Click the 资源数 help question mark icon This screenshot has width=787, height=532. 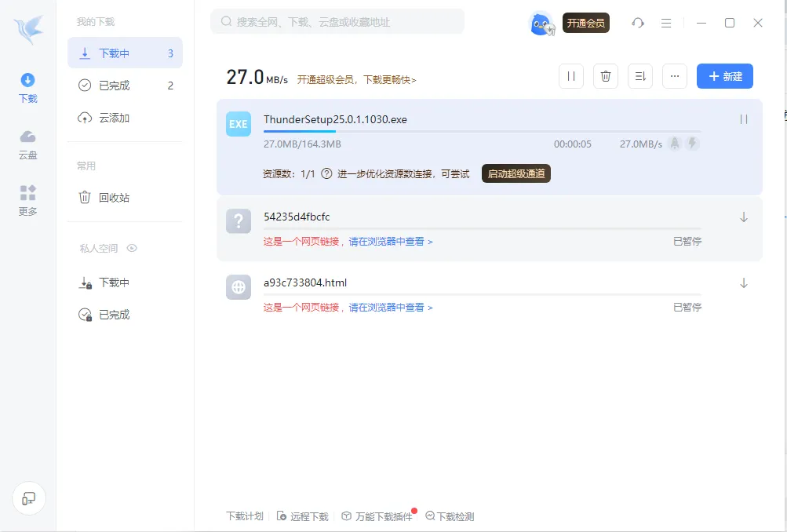(326, 173)
